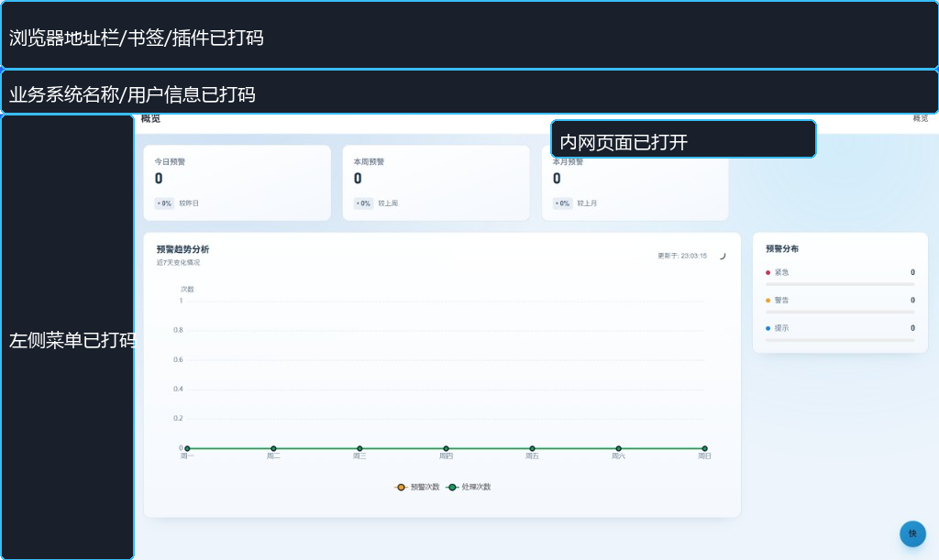The height and width of the screenshot is (560, 939).
Task: Open the 今日预警 summary card
Action: click(238, 183)
